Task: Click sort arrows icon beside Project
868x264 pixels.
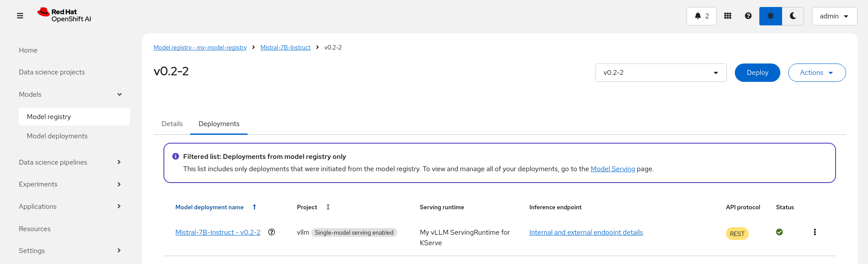Action: coord(328,207)
